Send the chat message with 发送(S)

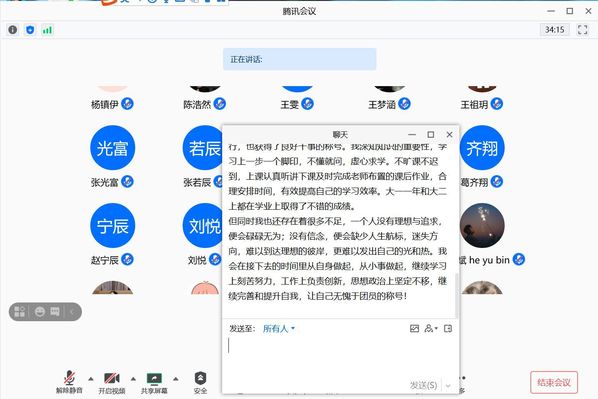click(423, 386)
